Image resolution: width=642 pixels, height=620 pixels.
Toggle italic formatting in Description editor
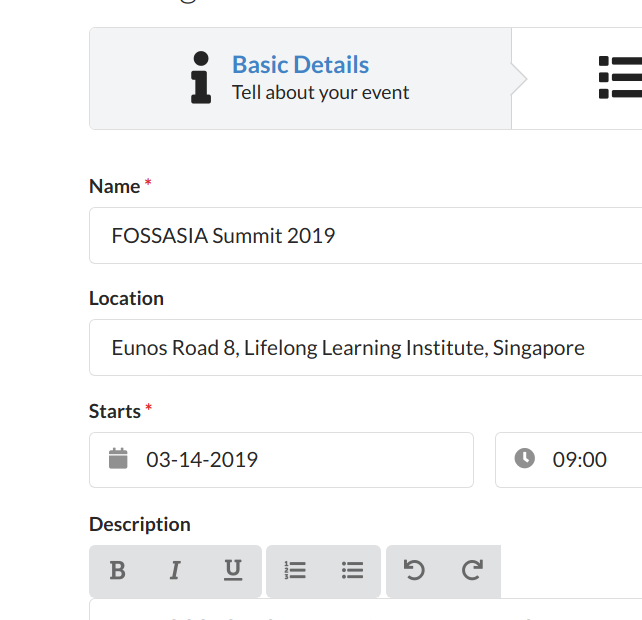[x=175, y=570]
